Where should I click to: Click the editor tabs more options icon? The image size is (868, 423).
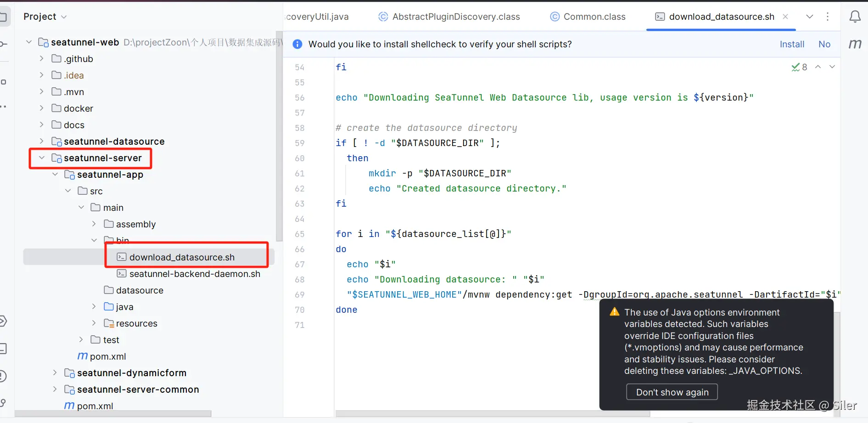point(828,17)
